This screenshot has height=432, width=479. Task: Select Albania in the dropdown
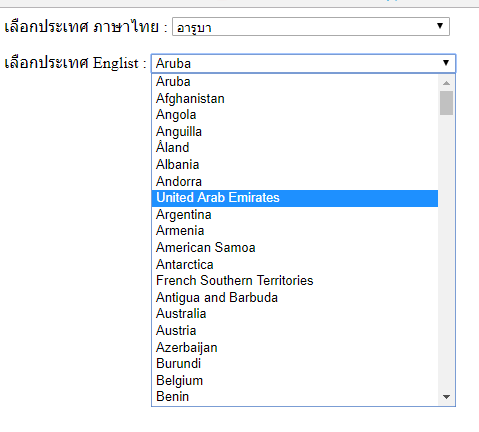point(295,165)
